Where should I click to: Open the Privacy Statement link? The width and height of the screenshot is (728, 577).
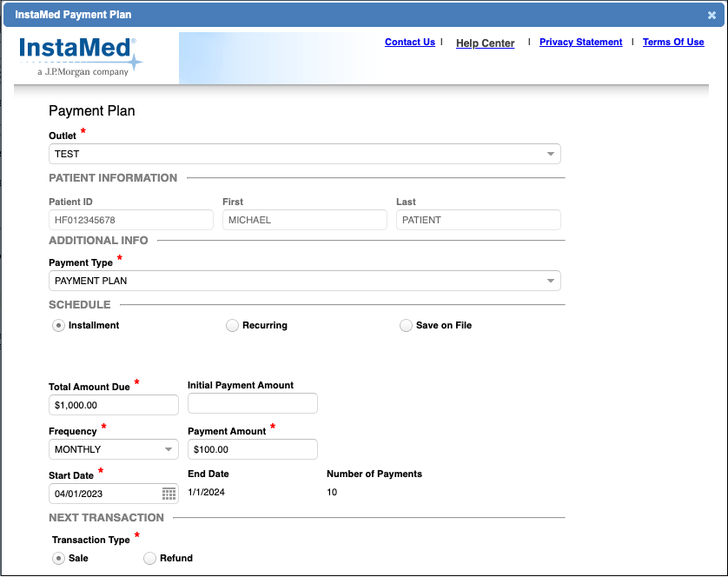[x=581, y=43]
